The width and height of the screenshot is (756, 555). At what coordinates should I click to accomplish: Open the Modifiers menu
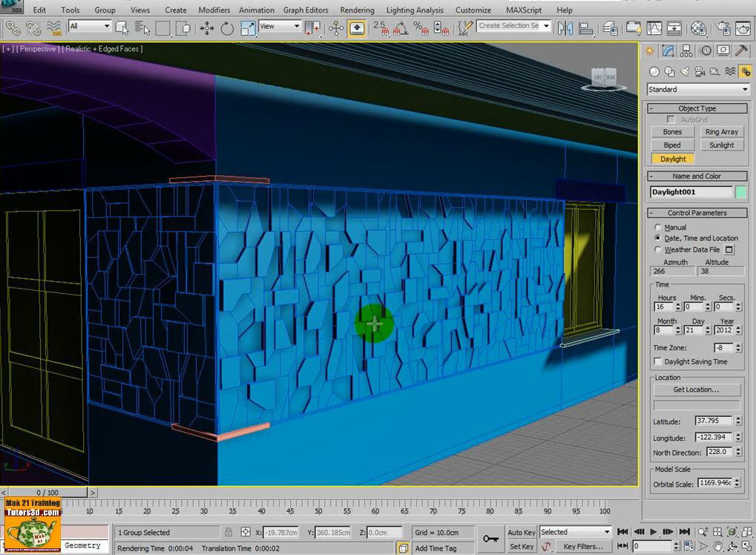pos(214,10)
